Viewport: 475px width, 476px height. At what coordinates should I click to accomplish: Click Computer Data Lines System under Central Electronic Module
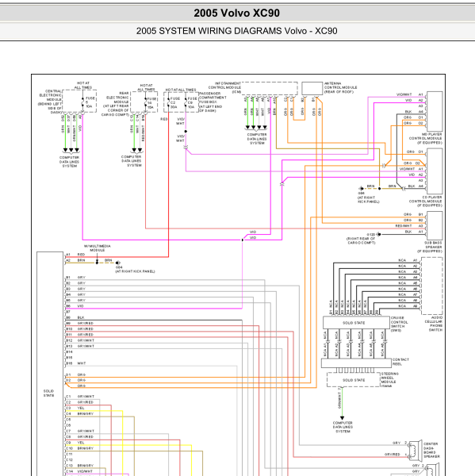coord(70,162)
